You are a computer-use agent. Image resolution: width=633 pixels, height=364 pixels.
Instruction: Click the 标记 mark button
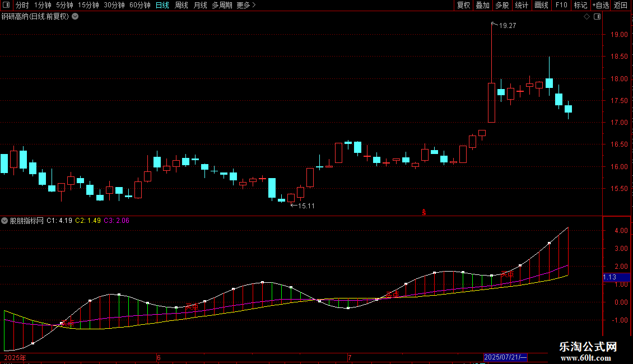point(580,5)
